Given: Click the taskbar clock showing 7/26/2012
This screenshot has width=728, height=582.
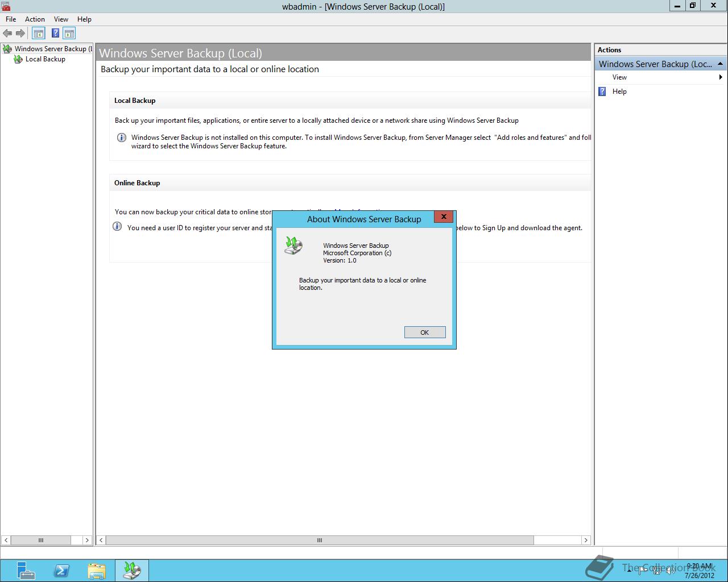Looking at the screenshot, I should coord(700,571).
